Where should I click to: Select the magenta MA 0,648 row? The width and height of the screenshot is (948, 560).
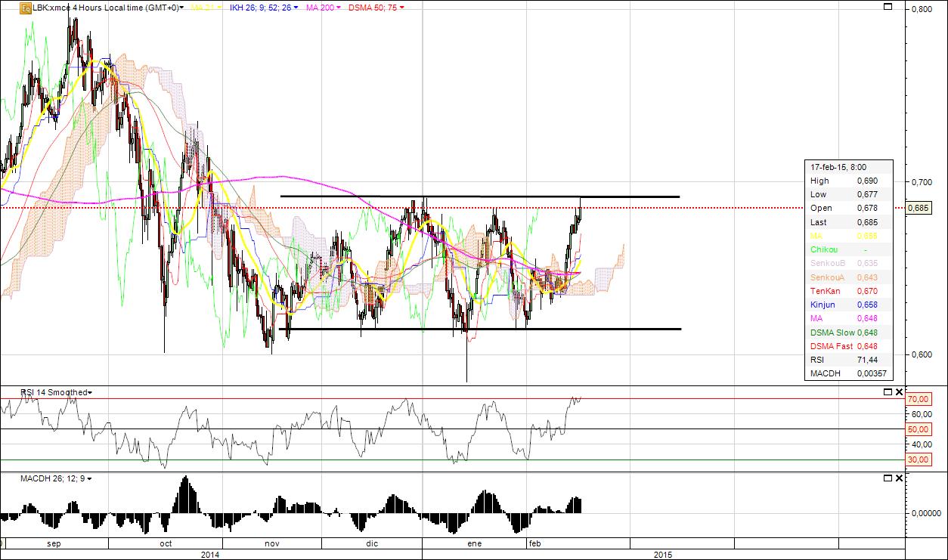849,318
